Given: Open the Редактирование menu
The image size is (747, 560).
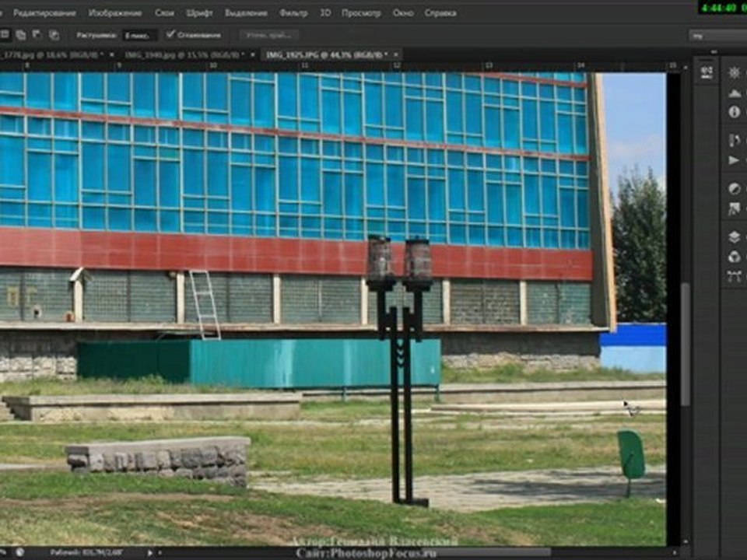Looking at the screenshot, I should tap(44, 13).
